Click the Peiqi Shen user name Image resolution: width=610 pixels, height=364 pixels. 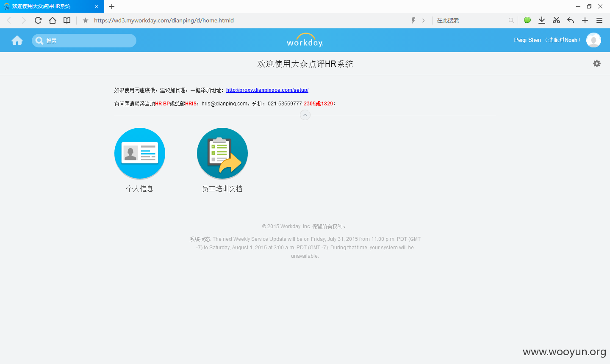coord(547,40)
